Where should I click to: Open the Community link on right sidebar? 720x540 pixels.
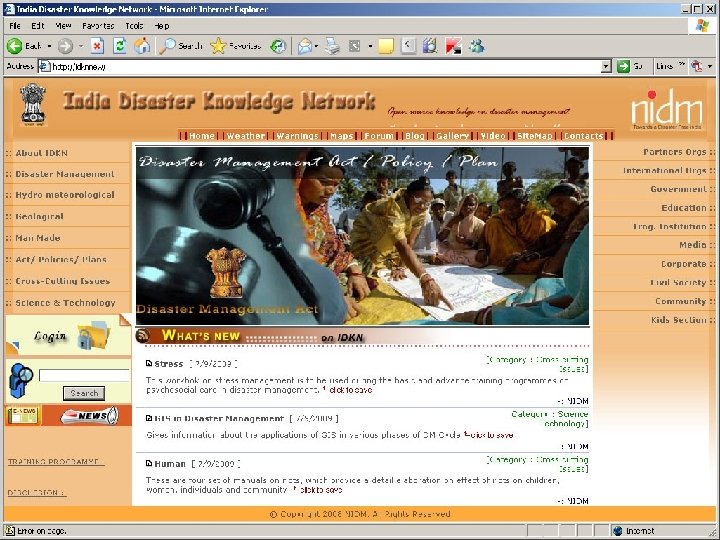(681, 301)
